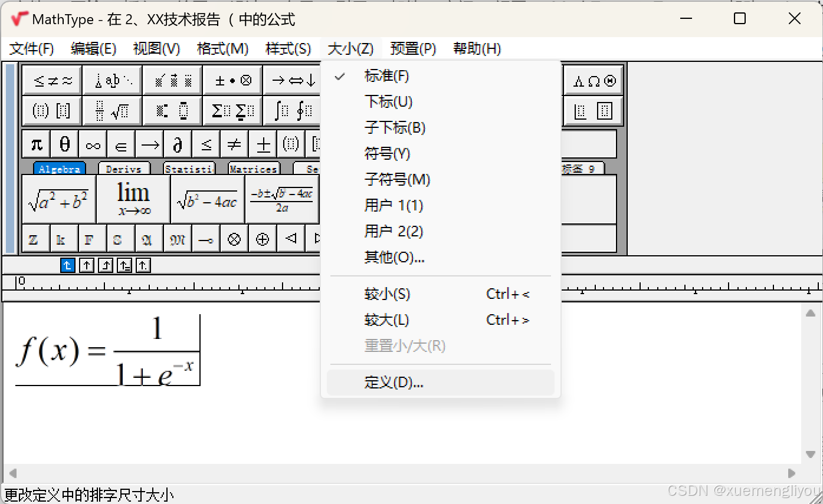Select the checked 标准(F) size option
Image resolution: width=823 pixels, height=504 pixels.
tap(388, 76)
